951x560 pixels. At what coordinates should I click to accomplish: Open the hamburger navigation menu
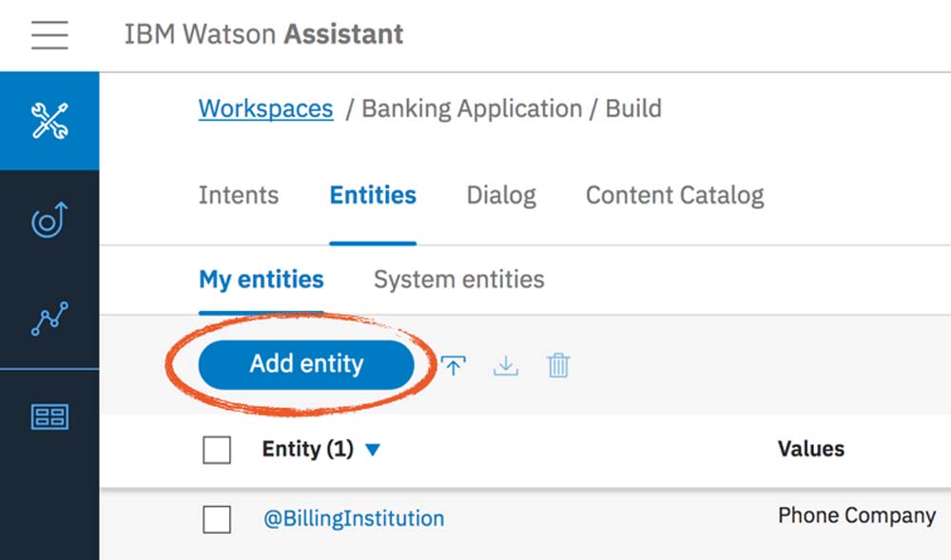[x=49, y=35]
